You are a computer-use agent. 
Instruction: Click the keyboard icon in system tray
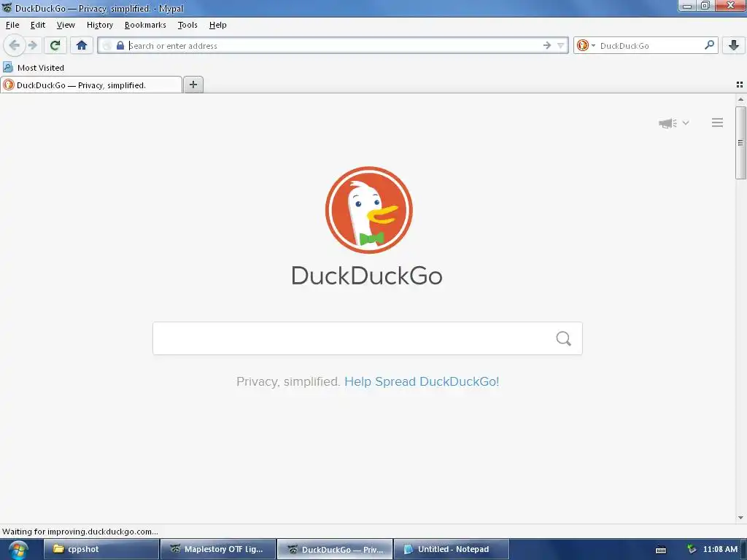pyautogui.click(x=661, y=550)
